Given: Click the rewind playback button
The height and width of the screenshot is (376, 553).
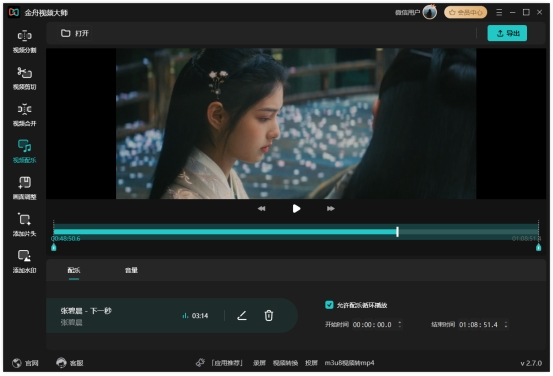Looking at the screenshot, I should 261,208.
